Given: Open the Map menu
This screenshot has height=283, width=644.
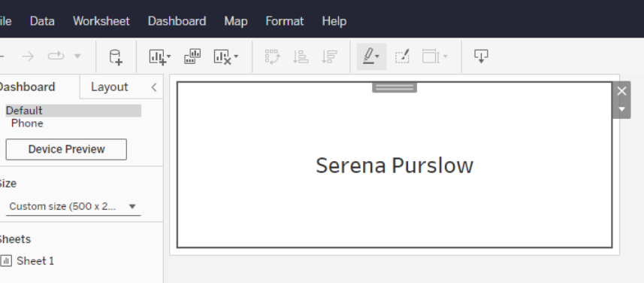Looking at the screenshot, I should click(236, 21).
